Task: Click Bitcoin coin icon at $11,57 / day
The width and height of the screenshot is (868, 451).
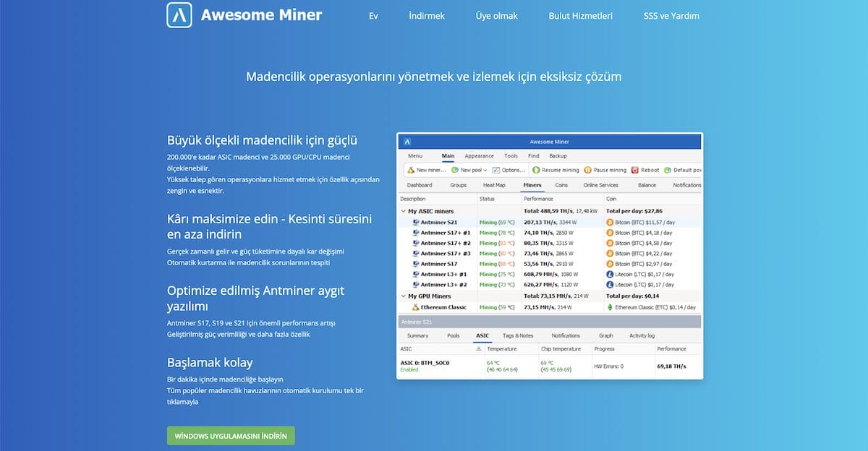Action: (x=610, y=223)
